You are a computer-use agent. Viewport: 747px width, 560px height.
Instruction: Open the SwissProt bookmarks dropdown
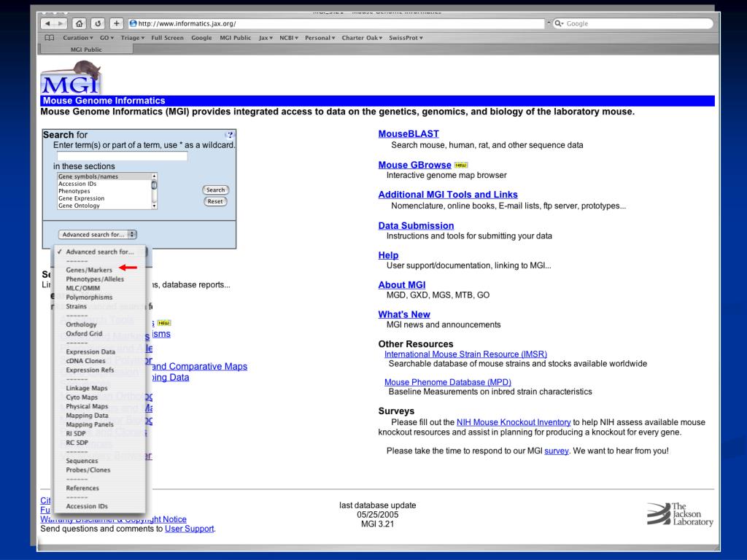coord(406,38)
